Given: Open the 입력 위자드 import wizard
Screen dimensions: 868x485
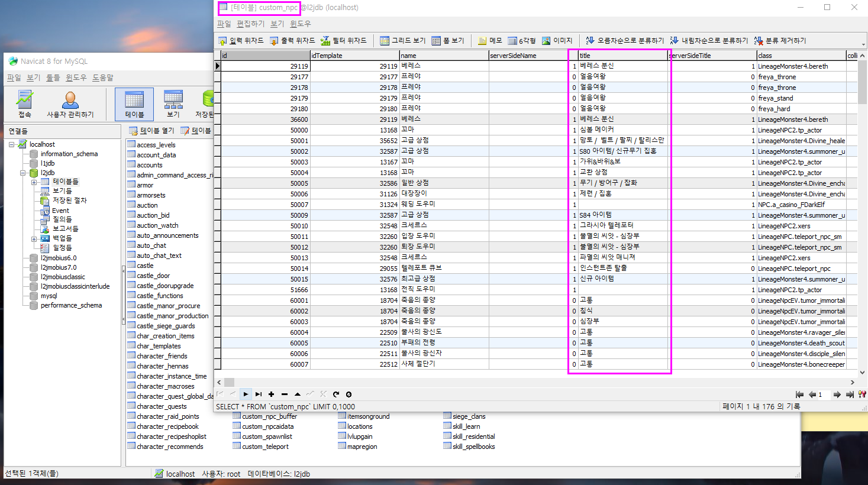Looking at the screenshot, I should pyautogui.click(x=241, y=41).
